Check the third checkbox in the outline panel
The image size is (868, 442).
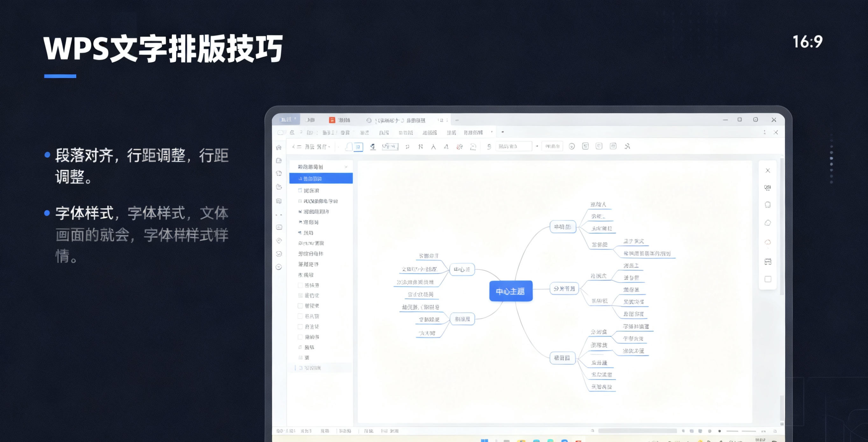(x=300, y=306)
